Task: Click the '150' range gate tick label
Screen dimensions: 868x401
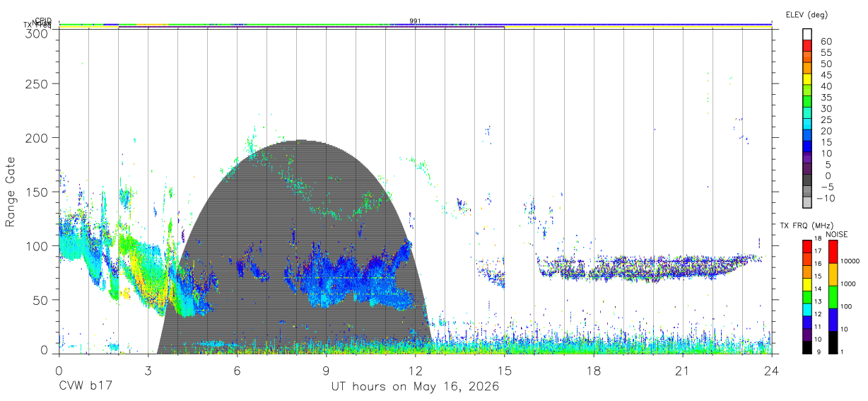Action: pyautogui.click(x=37, y=192)
